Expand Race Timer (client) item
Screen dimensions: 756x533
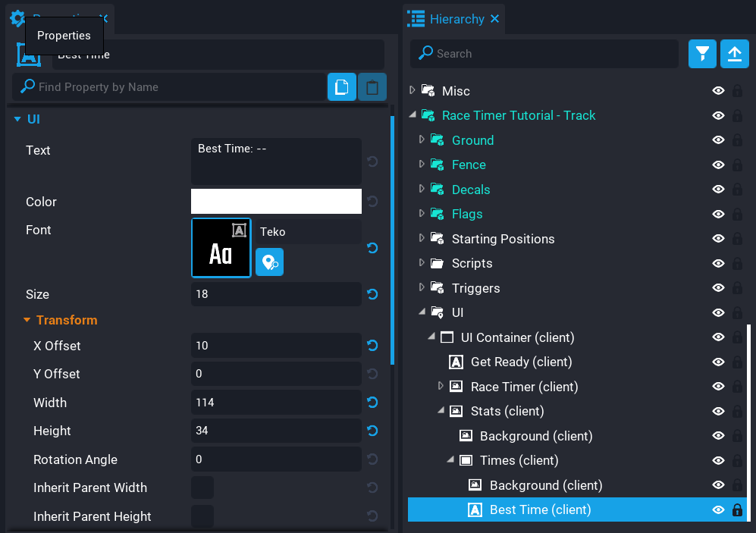tap(441, 387)
